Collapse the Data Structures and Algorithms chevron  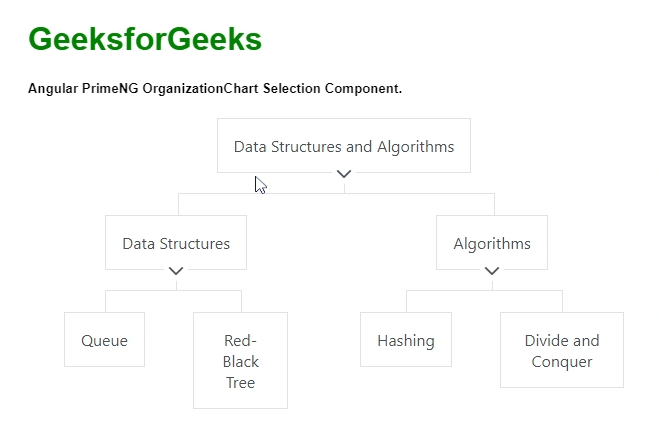click(x=344, y=174)
